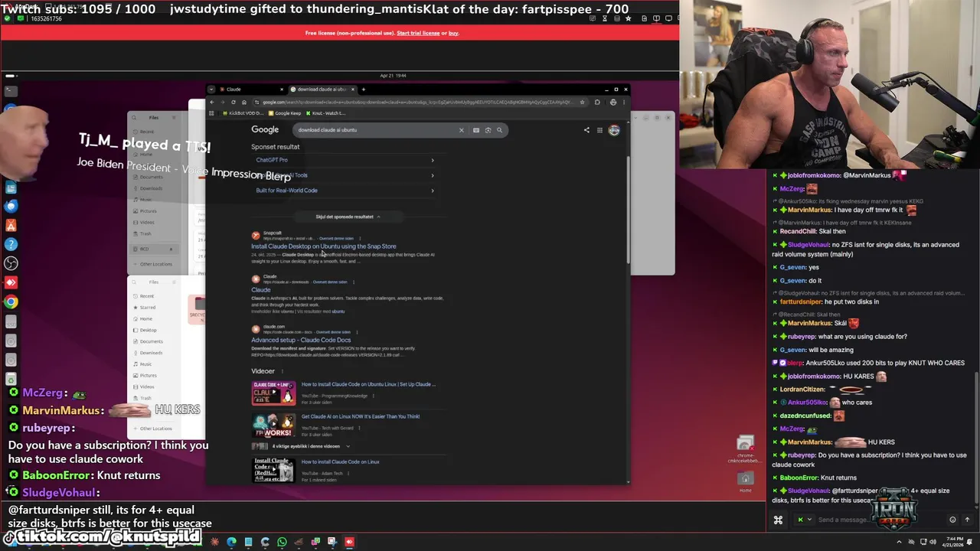
Task: Open Ubuntu Software from the dock
Action: (x=11, y=225)
